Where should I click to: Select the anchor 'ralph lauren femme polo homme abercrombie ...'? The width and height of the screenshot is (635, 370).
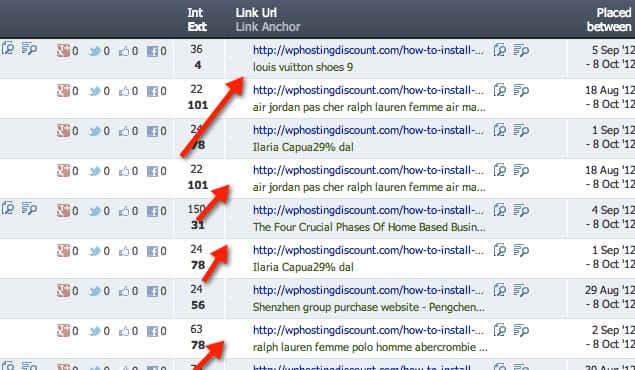(370, 347)
